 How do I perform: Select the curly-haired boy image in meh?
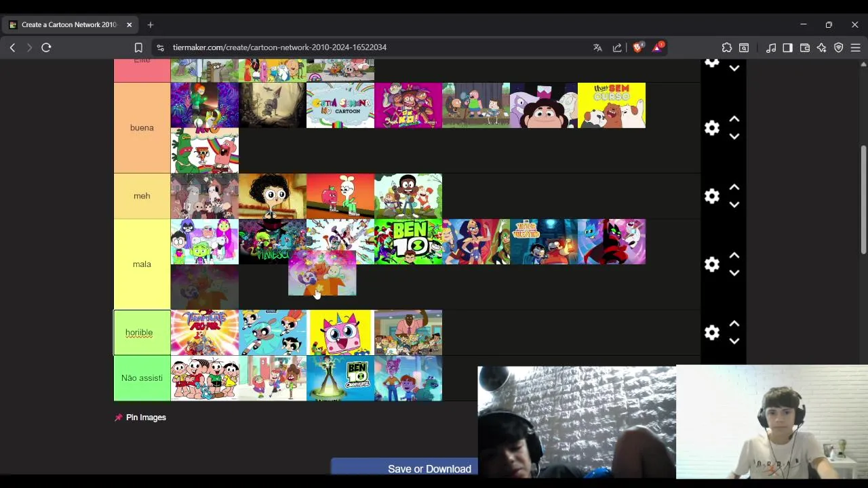(x=273, y=196)
